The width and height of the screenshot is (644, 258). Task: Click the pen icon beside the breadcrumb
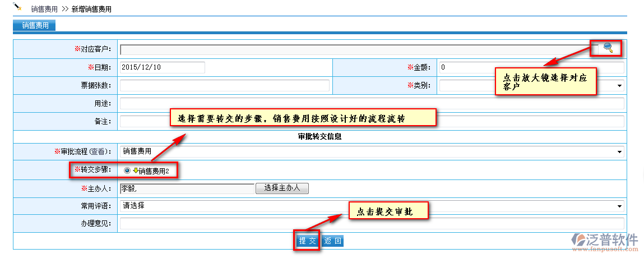click(x=17, y=7)
